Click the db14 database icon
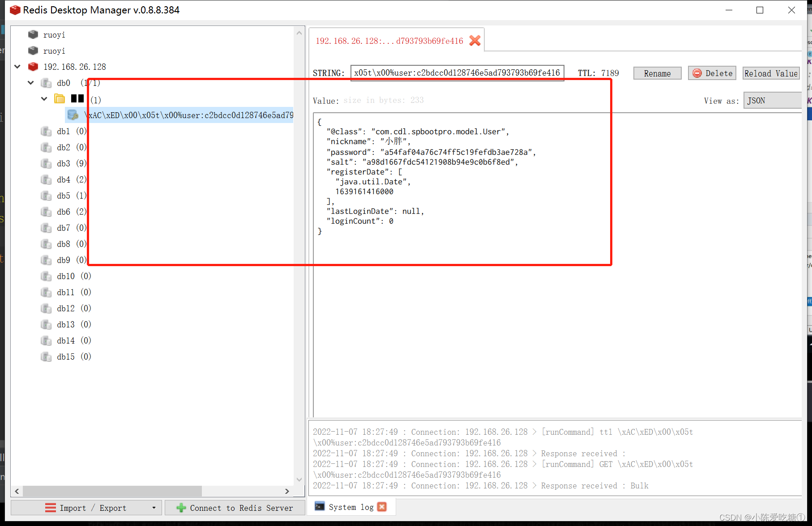This screenshot has height=526, width=812. pyautogui.click(x=46, y=340)
